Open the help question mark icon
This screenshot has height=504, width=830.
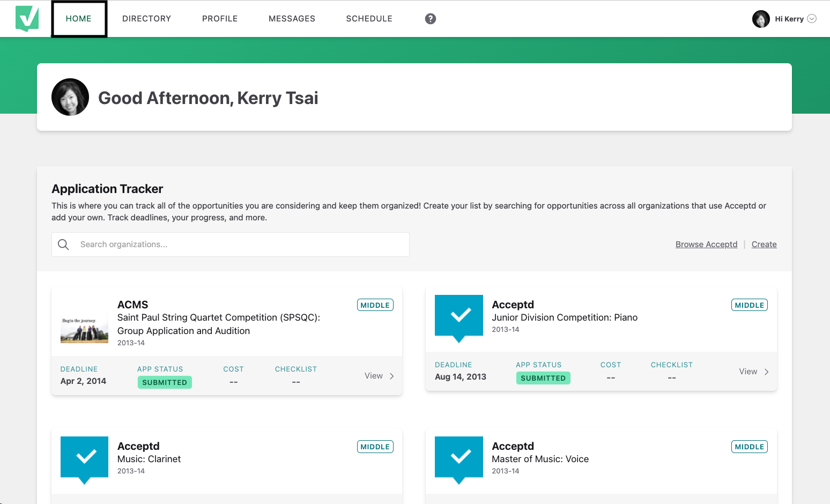431,19
